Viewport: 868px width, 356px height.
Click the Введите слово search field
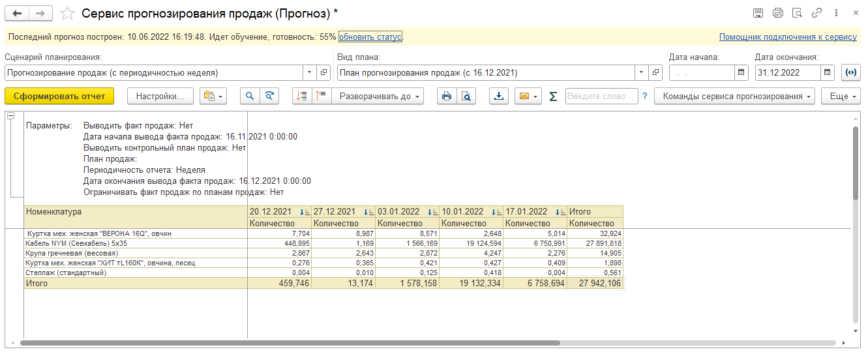[601, 96]
